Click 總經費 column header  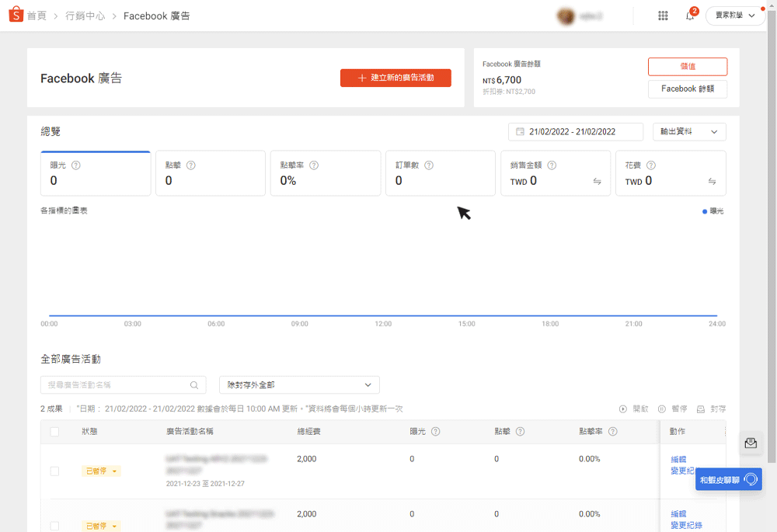click(308, 432)
